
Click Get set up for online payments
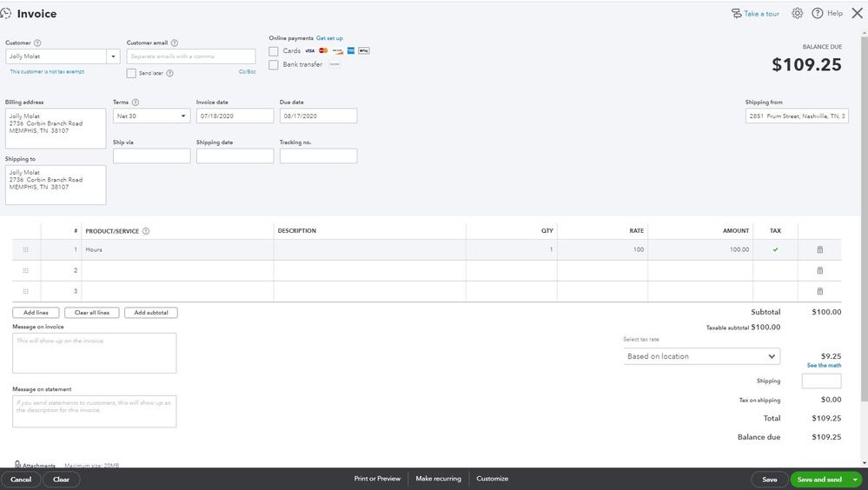pyautogui.click(x=329, y=38)
